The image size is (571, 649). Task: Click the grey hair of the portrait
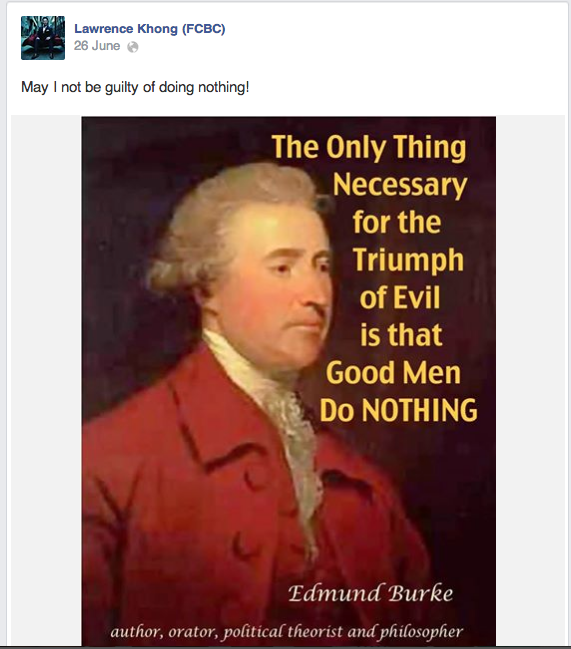(x=223, y=215)
